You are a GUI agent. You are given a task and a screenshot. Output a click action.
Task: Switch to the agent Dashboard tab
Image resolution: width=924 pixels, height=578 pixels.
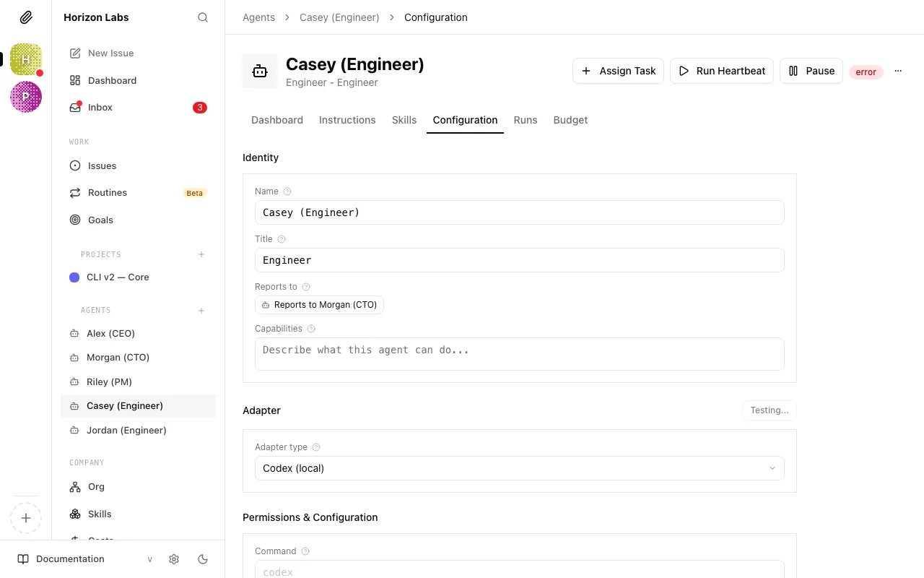pyautogui.click(x=277, y=120)
